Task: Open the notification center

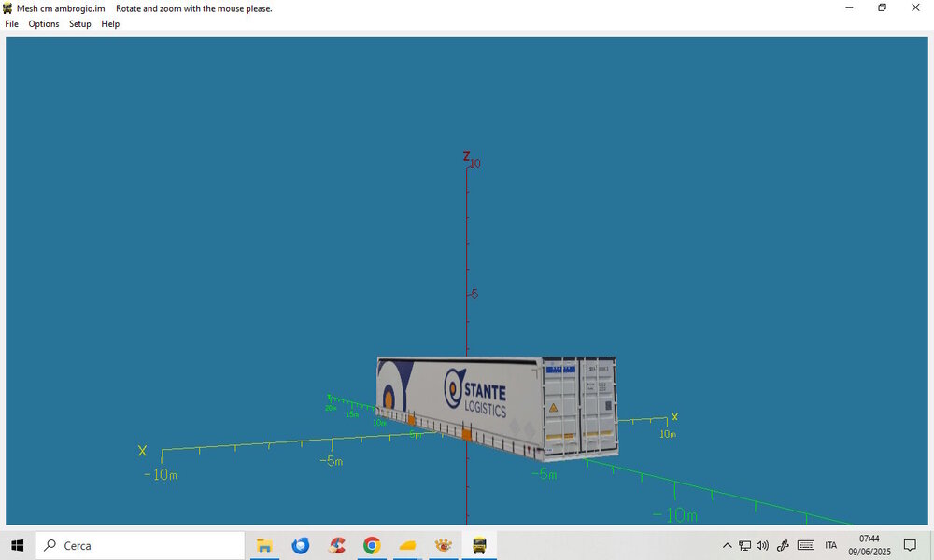Action: coord(910,545)
